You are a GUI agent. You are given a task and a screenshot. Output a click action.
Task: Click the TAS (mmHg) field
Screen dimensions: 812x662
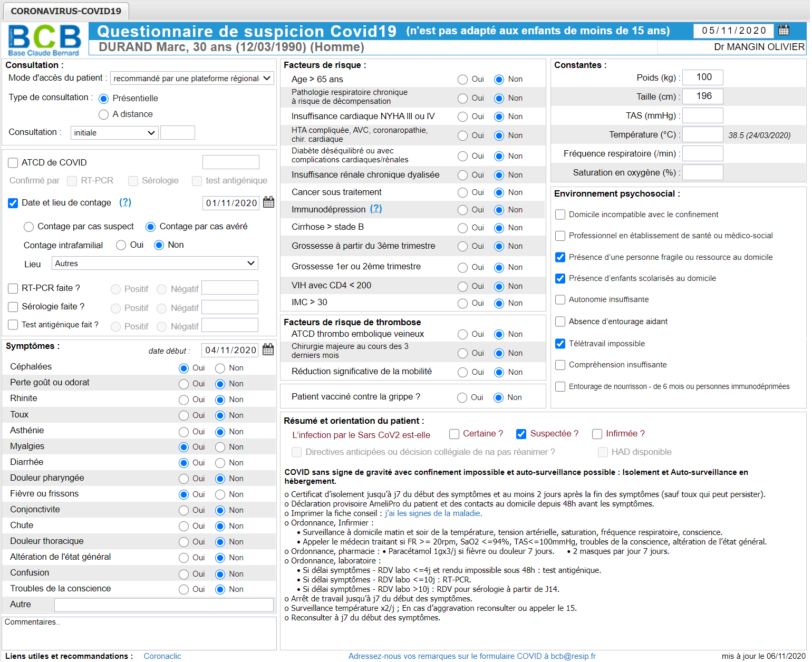pyautogui.click(x=702, y=115)
